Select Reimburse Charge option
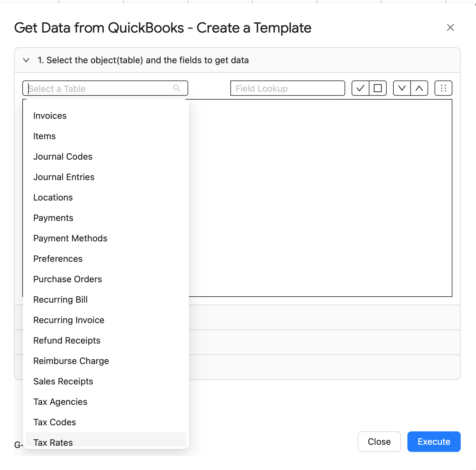The width and height of the screenshot is (476, 470). [106, 361]
